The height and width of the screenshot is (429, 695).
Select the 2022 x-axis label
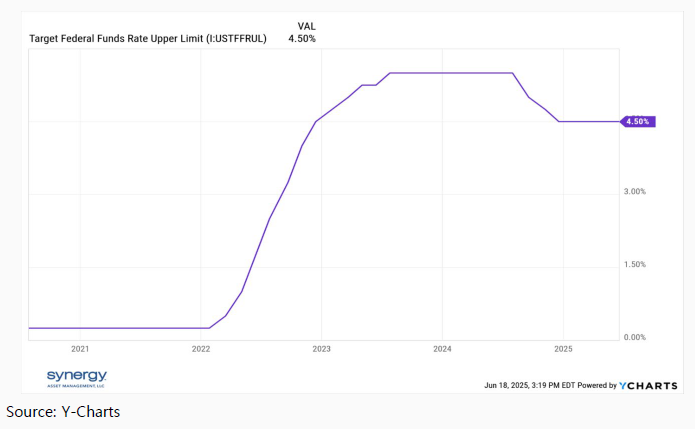point(201,349)
